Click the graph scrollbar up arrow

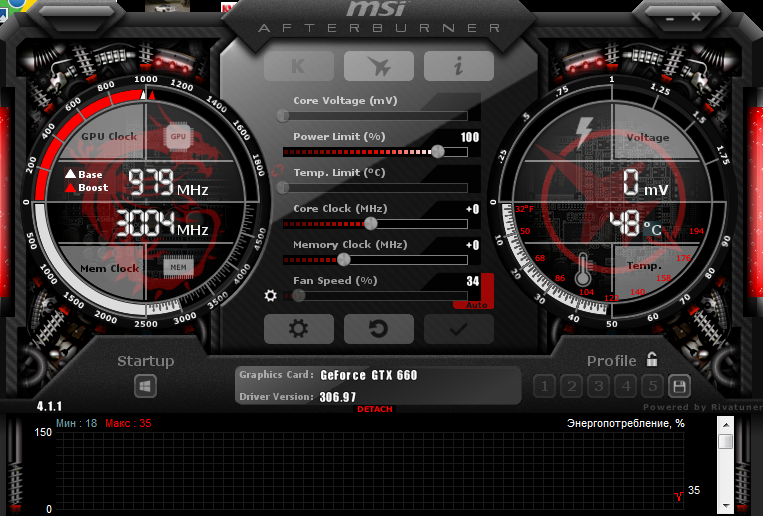tap(726, 425)
